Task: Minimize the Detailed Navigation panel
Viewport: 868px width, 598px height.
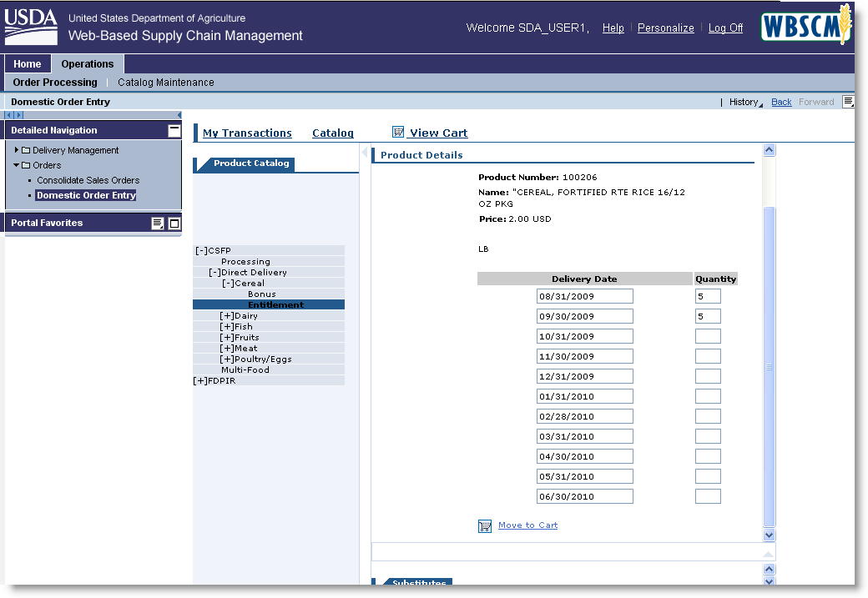Action: pyautogui.click(x=174, y=130)
